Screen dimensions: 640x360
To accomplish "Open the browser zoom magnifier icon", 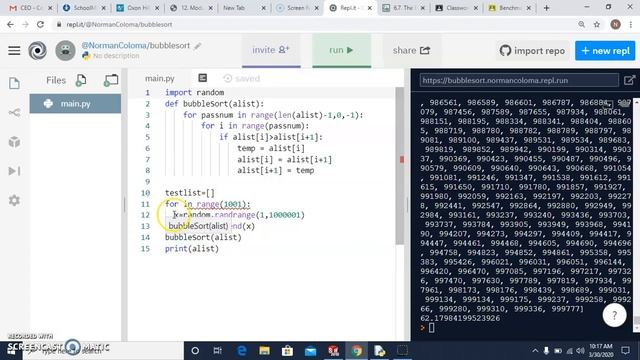I will 582,24.
